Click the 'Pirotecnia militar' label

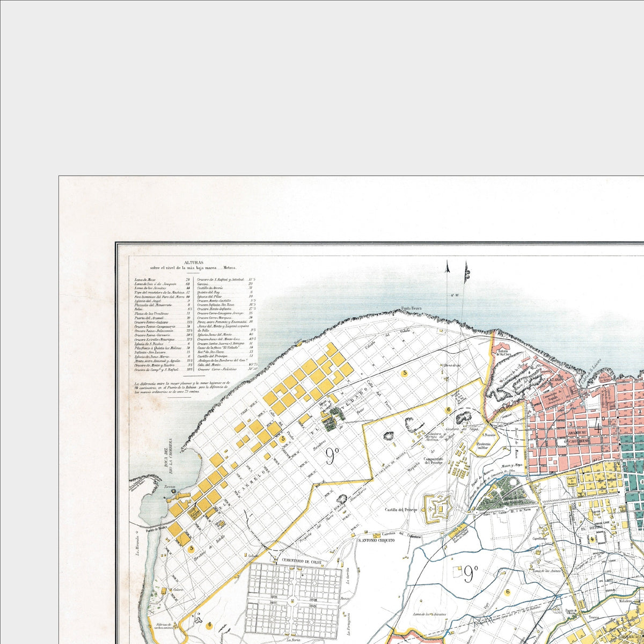(484, 445)
